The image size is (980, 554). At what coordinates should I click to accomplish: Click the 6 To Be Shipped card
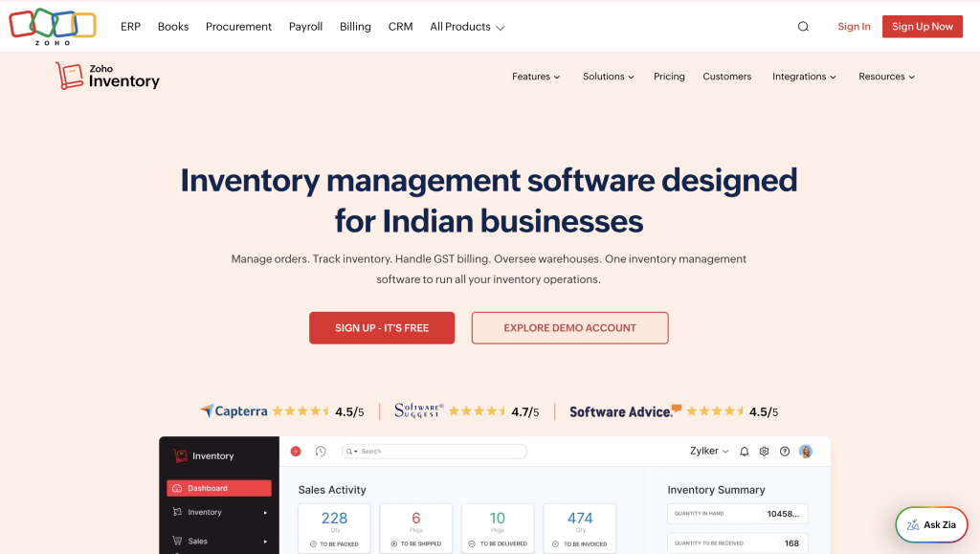pos(416,528)
